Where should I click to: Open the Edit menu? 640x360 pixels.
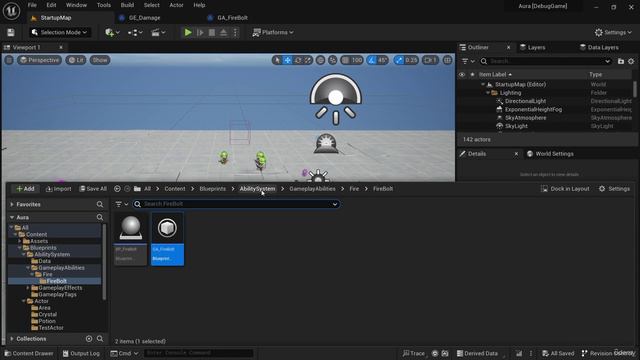[x=51, y=5]
